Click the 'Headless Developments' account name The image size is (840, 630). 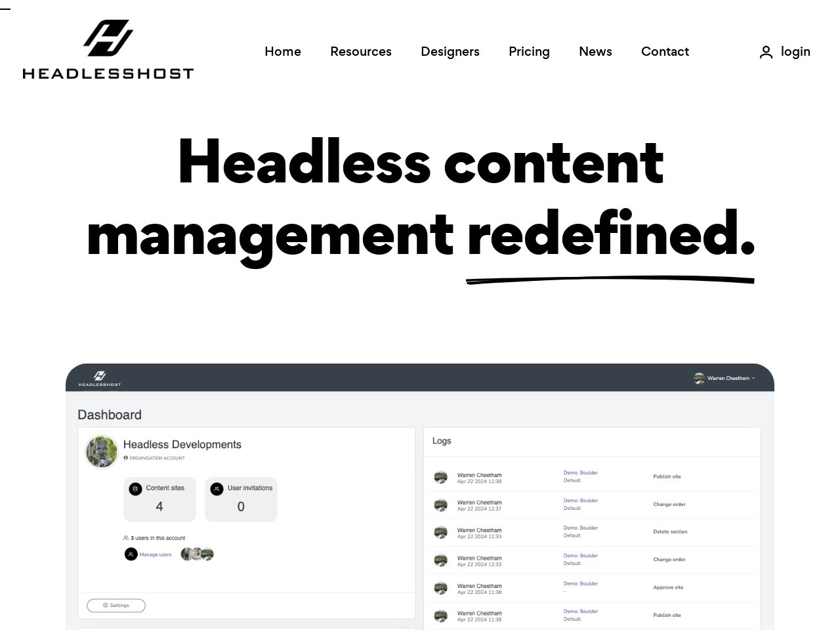tap(182, 444)
